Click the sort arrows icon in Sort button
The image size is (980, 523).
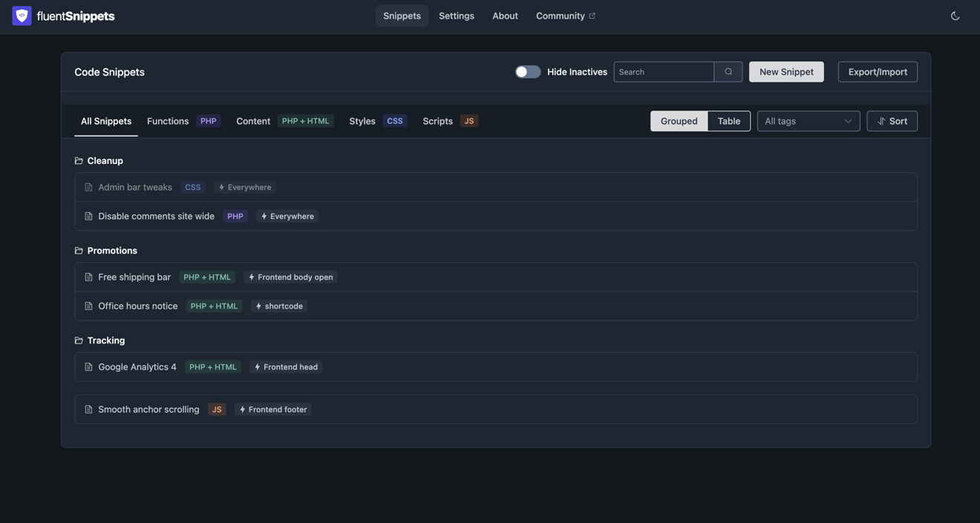pyautogui.click(x=881, y=121)
